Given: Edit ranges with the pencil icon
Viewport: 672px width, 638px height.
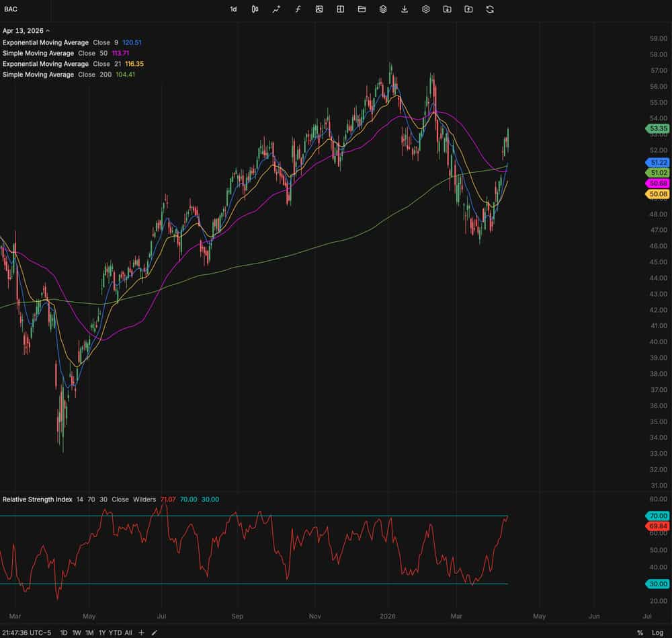Looking at the screenshot, I should [155, 633].
